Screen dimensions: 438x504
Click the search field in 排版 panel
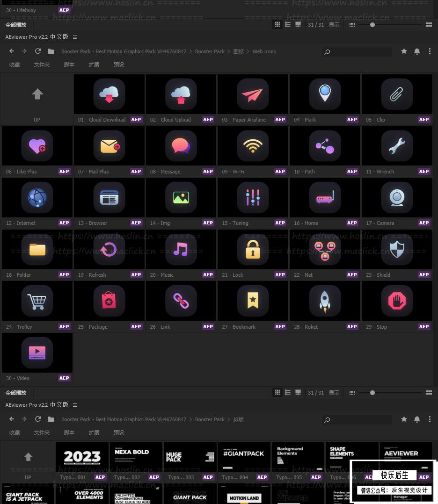358,419
